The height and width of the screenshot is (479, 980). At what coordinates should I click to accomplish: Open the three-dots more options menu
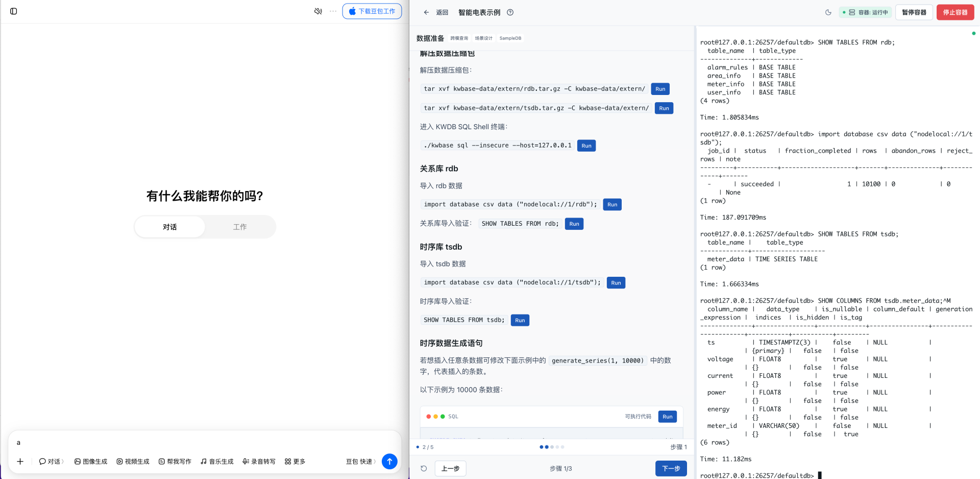[x=333, y=11]
